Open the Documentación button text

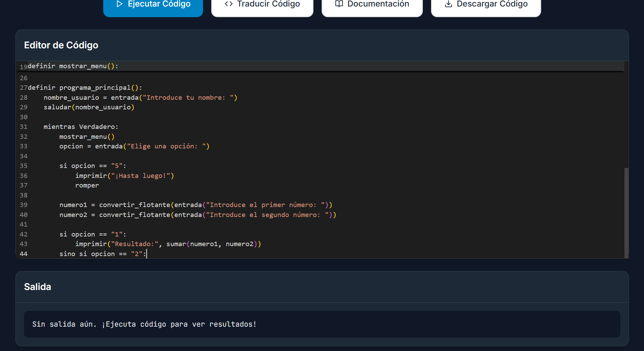coord(378,4)
